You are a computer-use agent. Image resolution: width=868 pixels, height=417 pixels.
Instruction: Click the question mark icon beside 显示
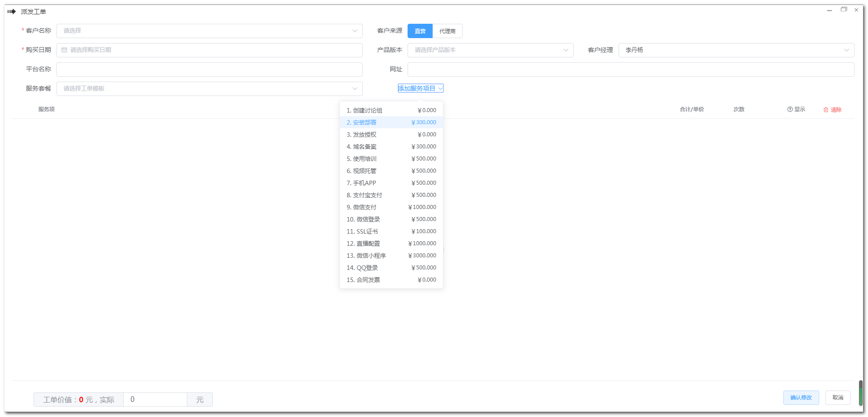click(790, 109)
